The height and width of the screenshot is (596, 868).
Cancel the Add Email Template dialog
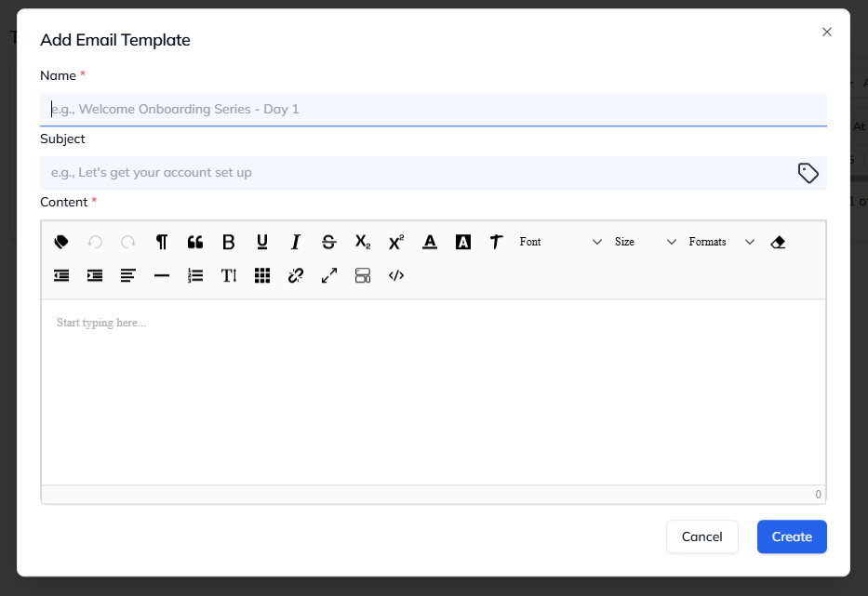[x=701, y=536]
